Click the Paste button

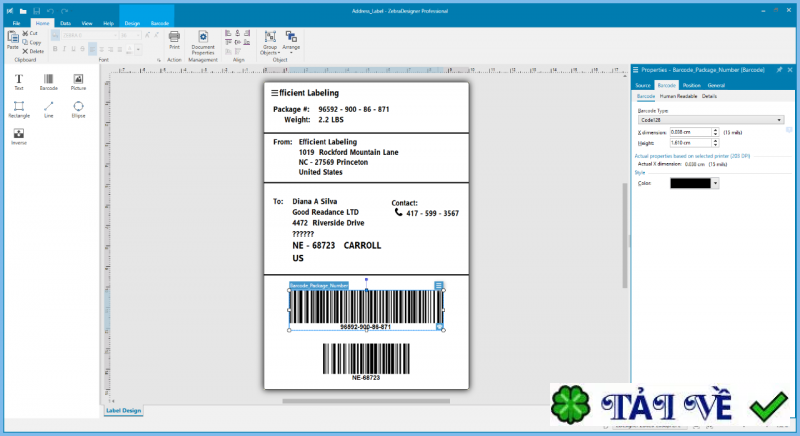12,40
